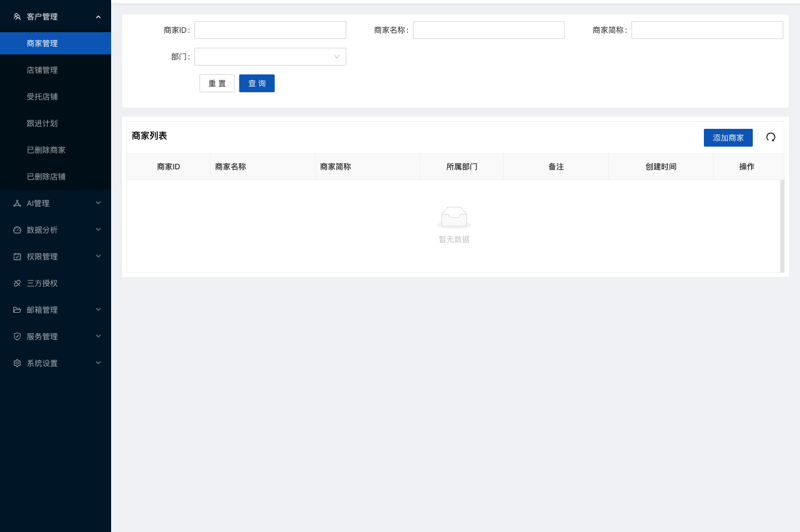The height and width of the screenshot is (532, 800).
Task: Click the 商家ID column header
Action: point(168,167)
